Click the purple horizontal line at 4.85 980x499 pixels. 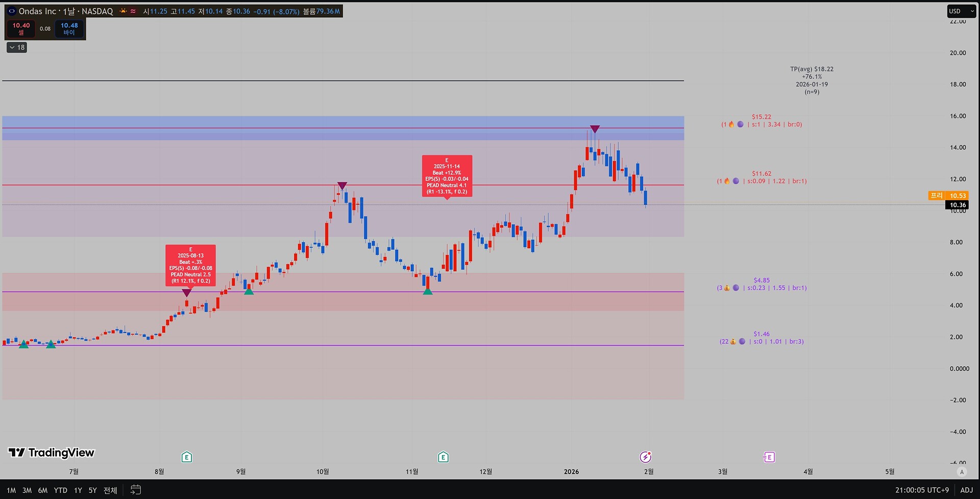[x=343, y=292]
